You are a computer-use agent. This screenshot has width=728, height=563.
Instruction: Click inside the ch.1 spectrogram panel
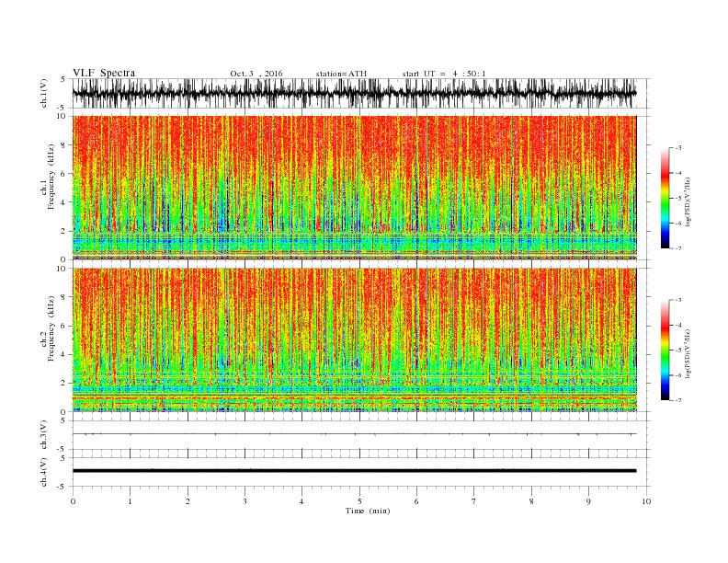[355, 188]
